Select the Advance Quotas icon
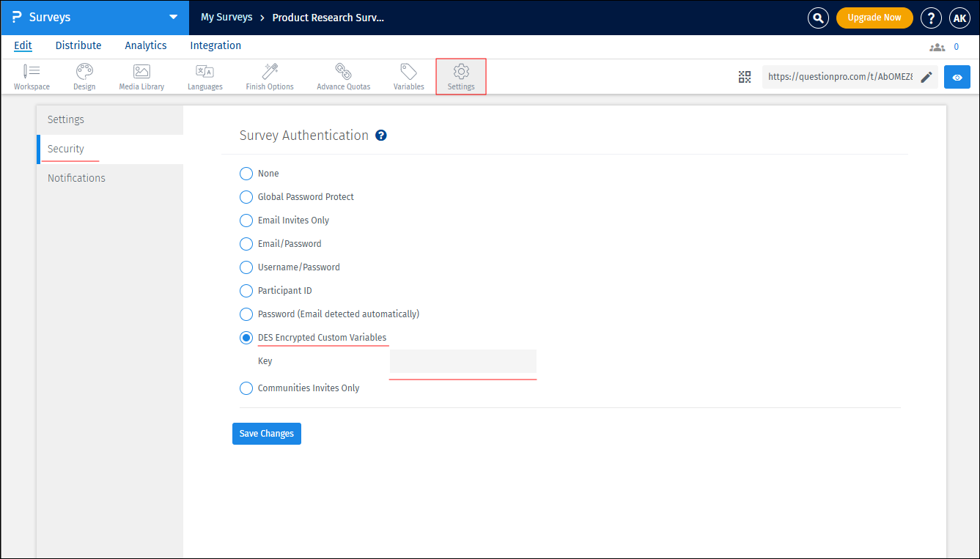This screenshot has width=980, height=559. (342, 76)
